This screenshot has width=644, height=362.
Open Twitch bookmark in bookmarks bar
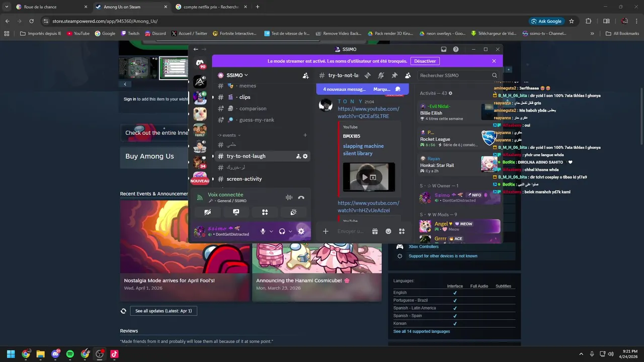(x=130, y=34)
